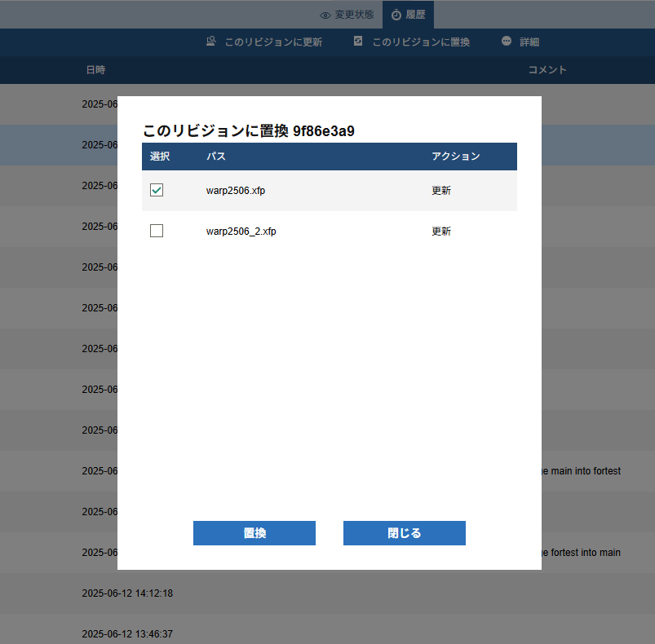Image resolution: width=655 pixels, height=644 pixels.
Task: Click the 選択 column header in dialog
Action: 160,157
